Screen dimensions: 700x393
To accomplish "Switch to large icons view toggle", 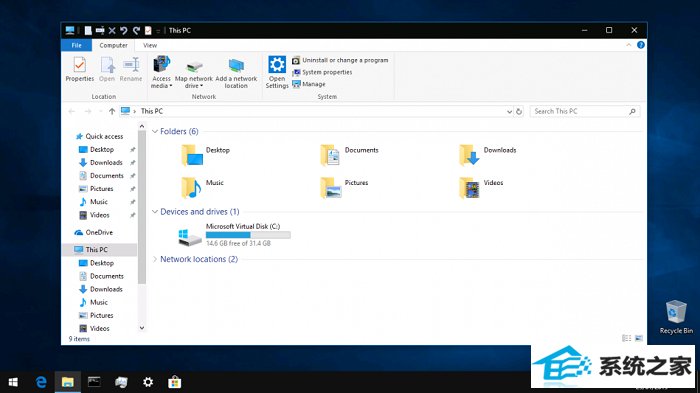I will coord(639,338).
